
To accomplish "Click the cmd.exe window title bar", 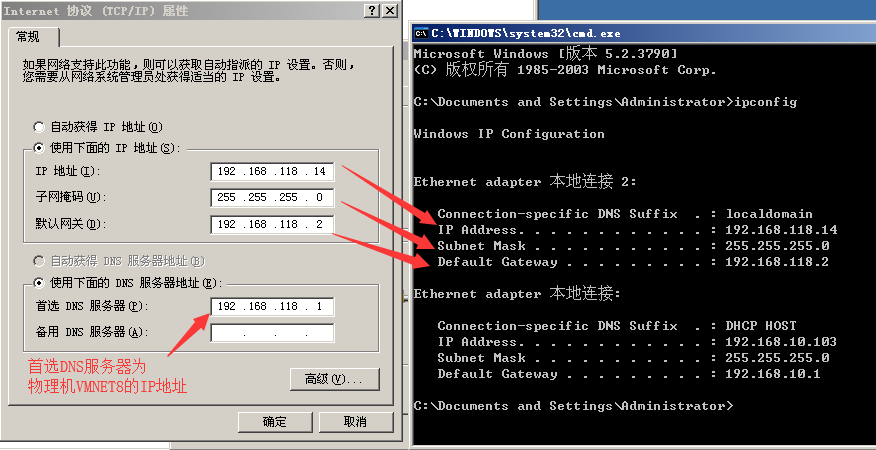I will coord(642,33).
